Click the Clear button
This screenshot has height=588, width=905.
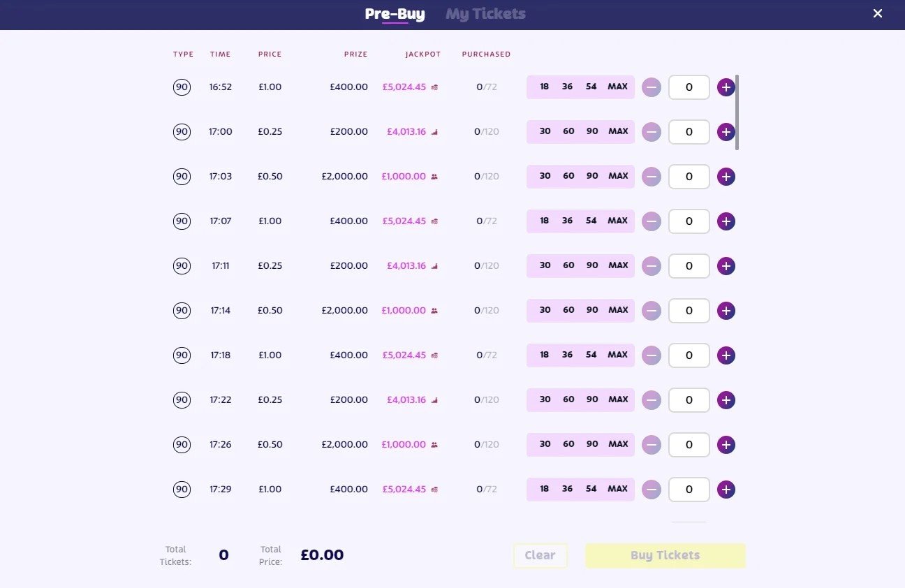coord(540,555)
